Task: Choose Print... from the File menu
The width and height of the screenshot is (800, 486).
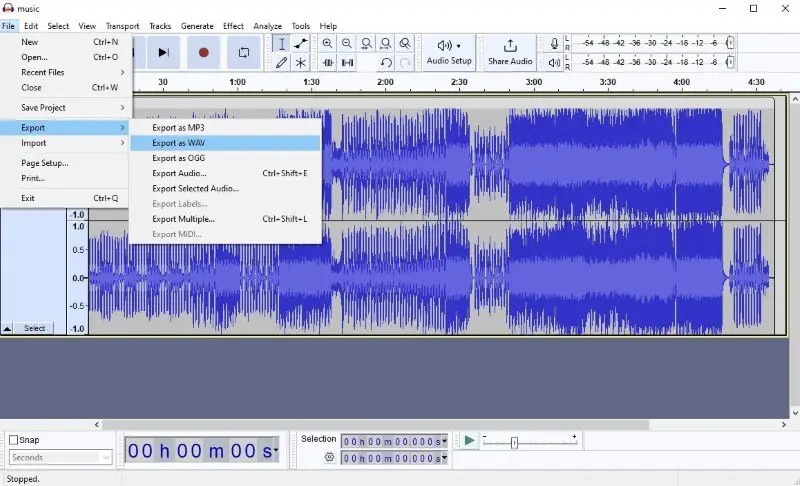Action: [65, 178]
